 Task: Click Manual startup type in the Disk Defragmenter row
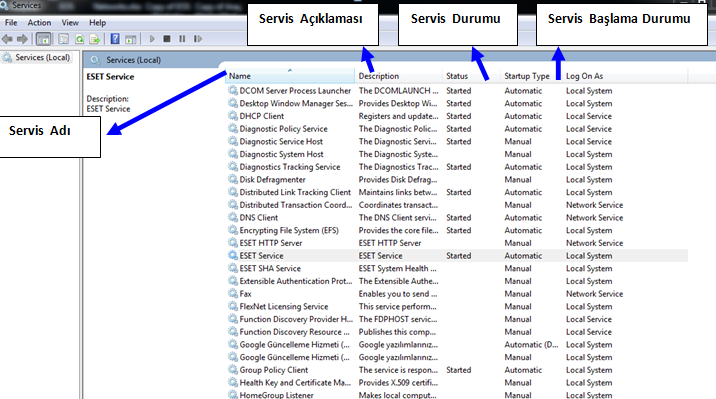pos(518,179)
